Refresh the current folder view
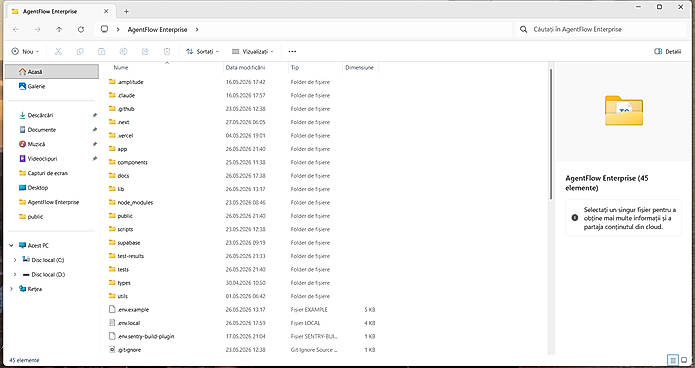The image size is (695, 368). [81, 29]
